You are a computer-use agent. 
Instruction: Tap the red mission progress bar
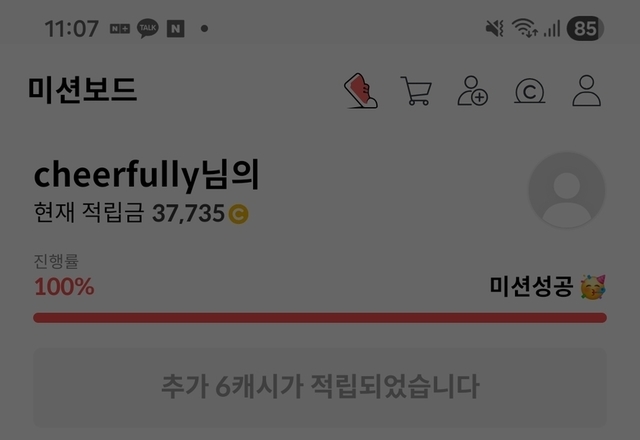pos(320,318)
